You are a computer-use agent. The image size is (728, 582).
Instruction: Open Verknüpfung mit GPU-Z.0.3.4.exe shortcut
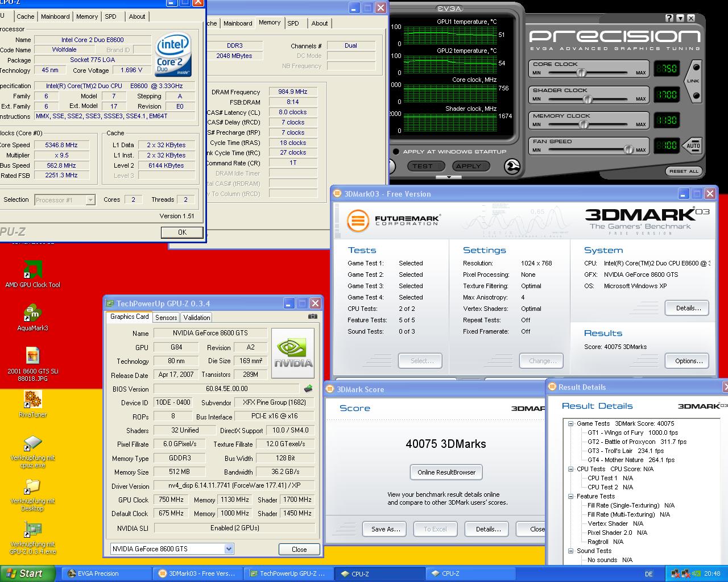coord(32,538)
